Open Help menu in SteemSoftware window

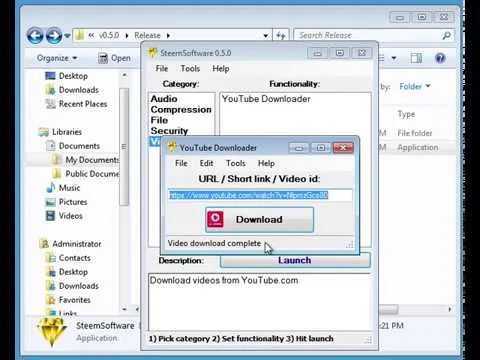pyautogui.click(x=221, y=69)
